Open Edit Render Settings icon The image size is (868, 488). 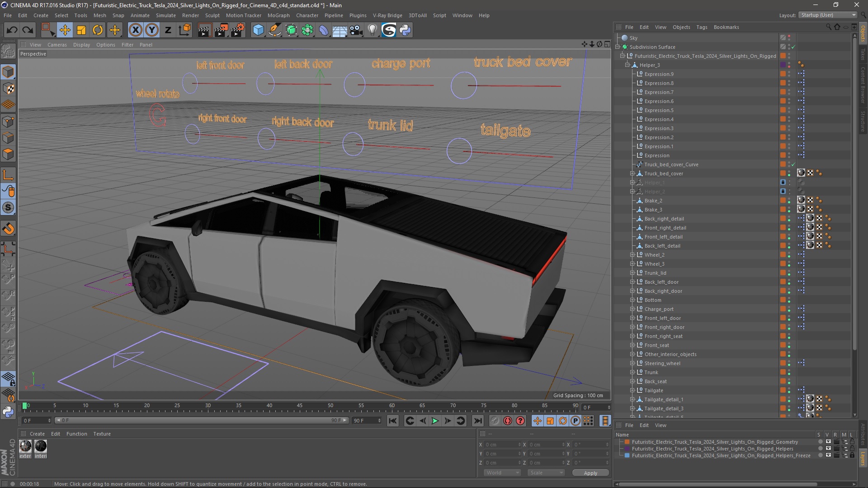[238, 30]
